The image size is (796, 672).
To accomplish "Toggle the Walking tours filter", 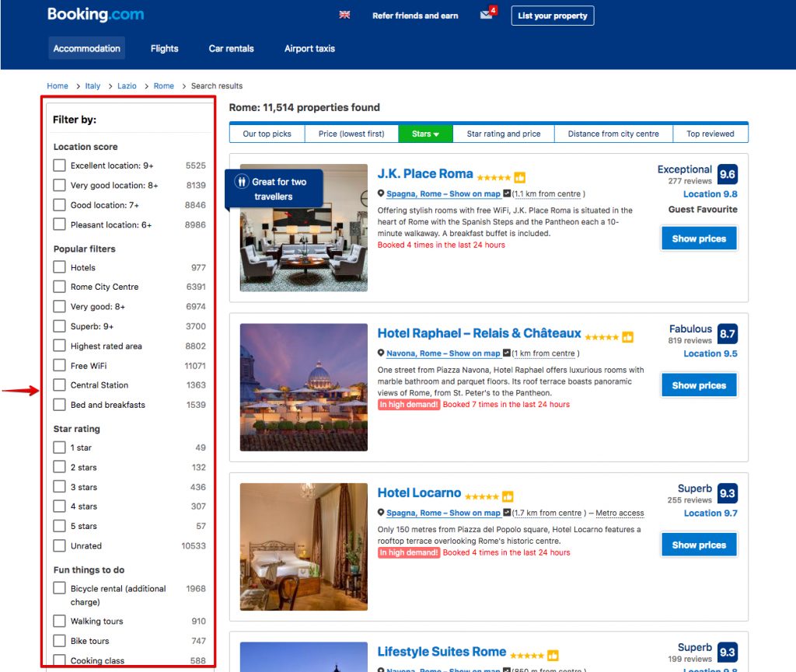I will [x=59, y=622].
